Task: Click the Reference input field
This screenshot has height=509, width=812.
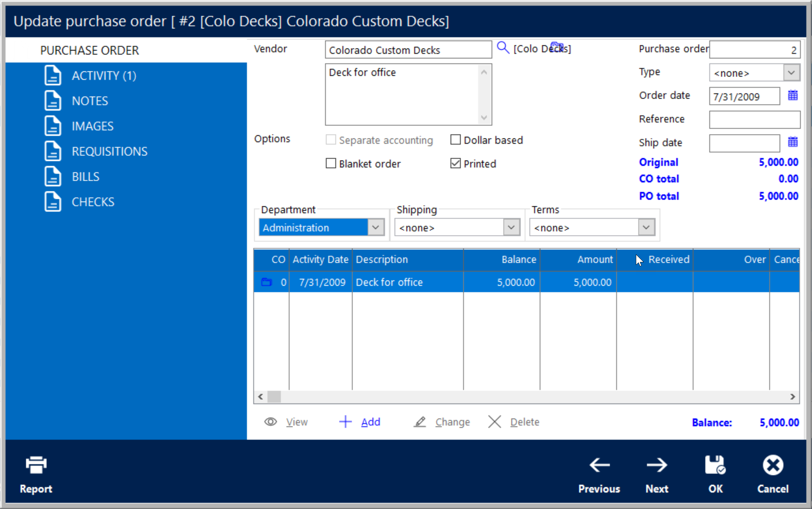Action: (754, 120)
